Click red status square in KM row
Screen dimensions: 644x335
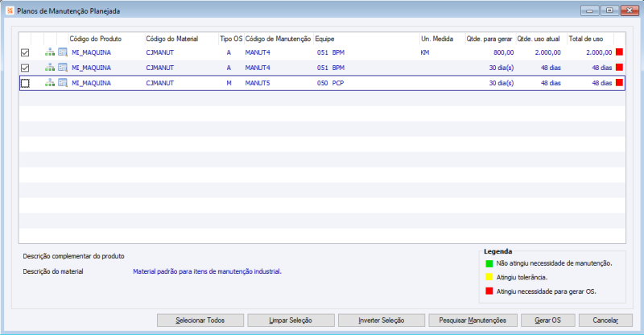coord(619,52)
